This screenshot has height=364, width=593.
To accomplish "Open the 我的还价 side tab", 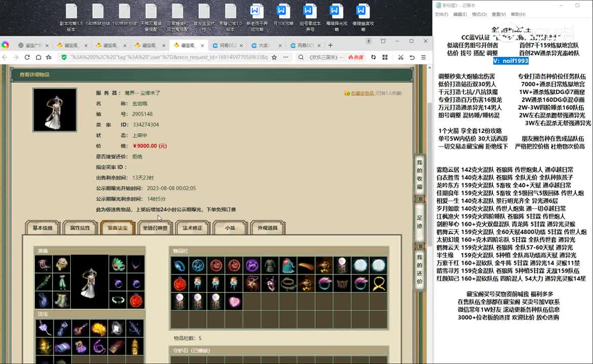I will point(419,269).
